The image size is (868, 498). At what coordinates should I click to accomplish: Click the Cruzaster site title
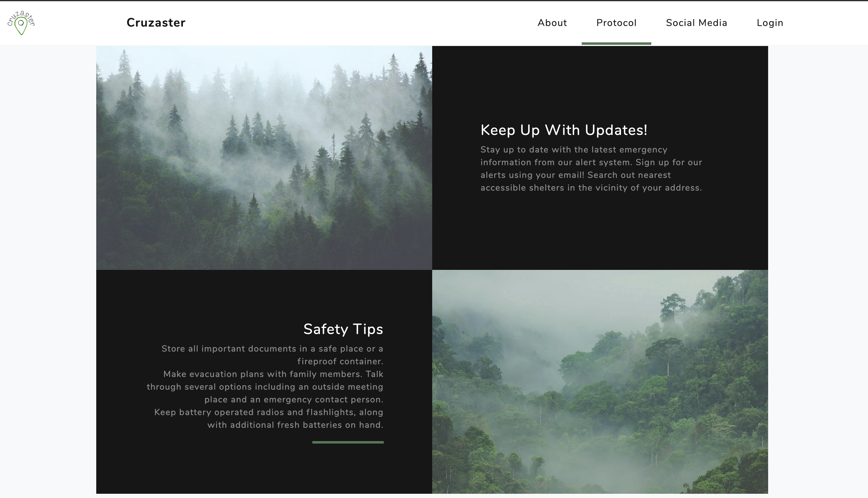(156, 23)
